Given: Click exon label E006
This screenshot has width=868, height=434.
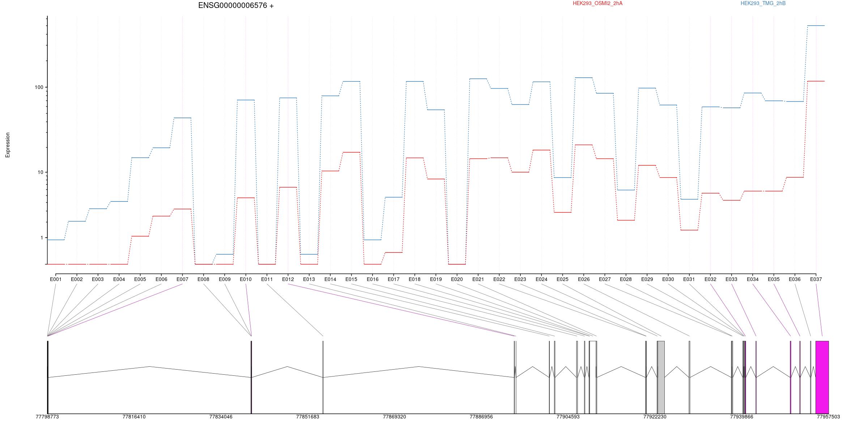Looking at the screenshot, I should tap(161, 279).
